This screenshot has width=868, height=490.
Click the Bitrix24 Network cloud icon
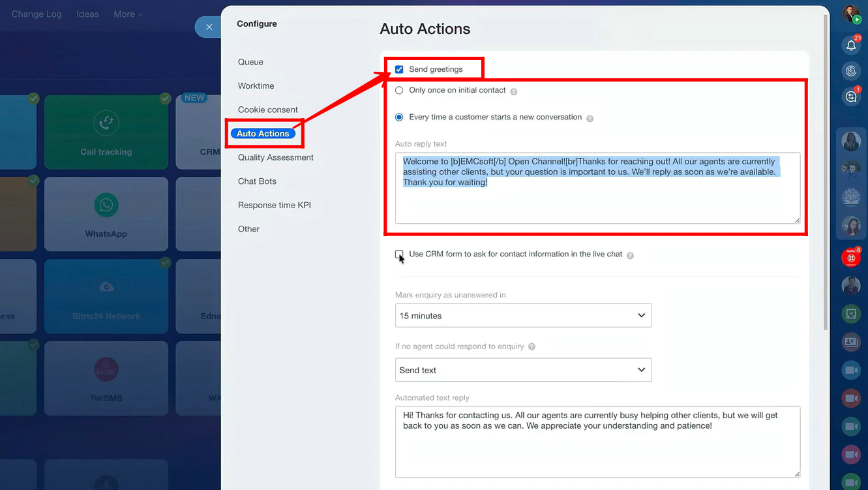tap(106, 287)
